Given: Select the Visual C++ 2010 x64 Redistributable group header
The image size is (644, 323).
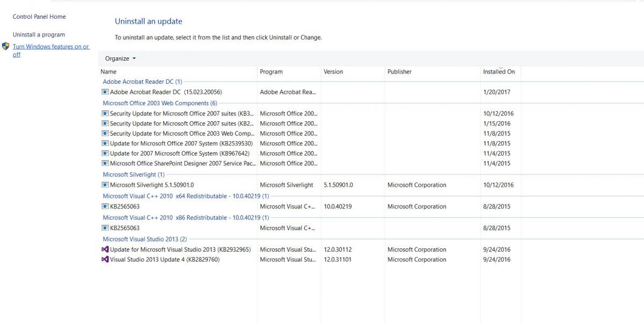Looking at the screenshot, I should point(186,196).
